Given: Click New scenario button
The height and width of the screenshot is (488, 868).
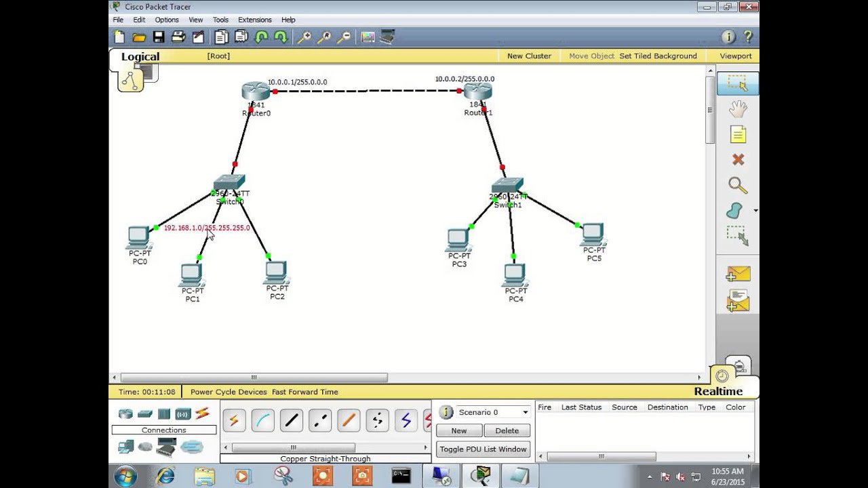Looking at the screenshot, I should coord(459,430).
